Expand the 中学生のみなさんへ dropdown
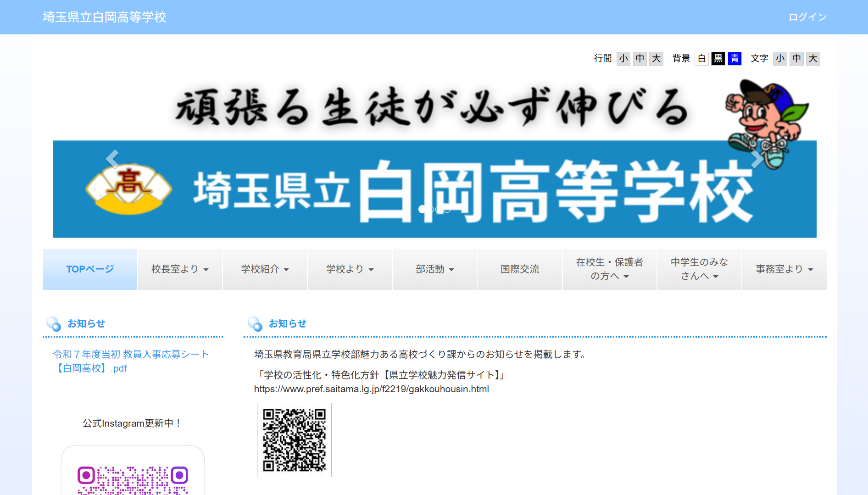Viewport: 868px width, 495px height. (x=699, y=269)
